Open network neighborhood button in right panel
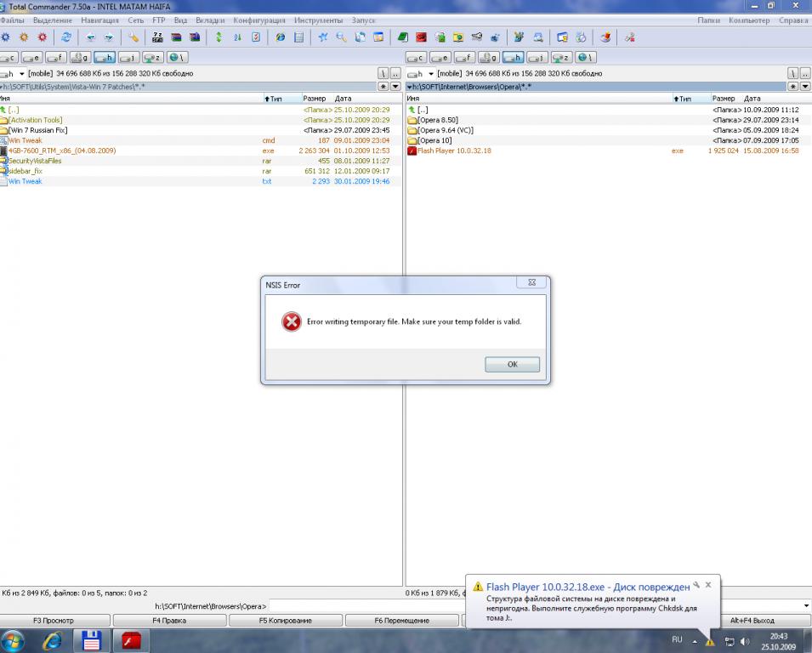This screenshot has width=812, height=653. [586, 58]
